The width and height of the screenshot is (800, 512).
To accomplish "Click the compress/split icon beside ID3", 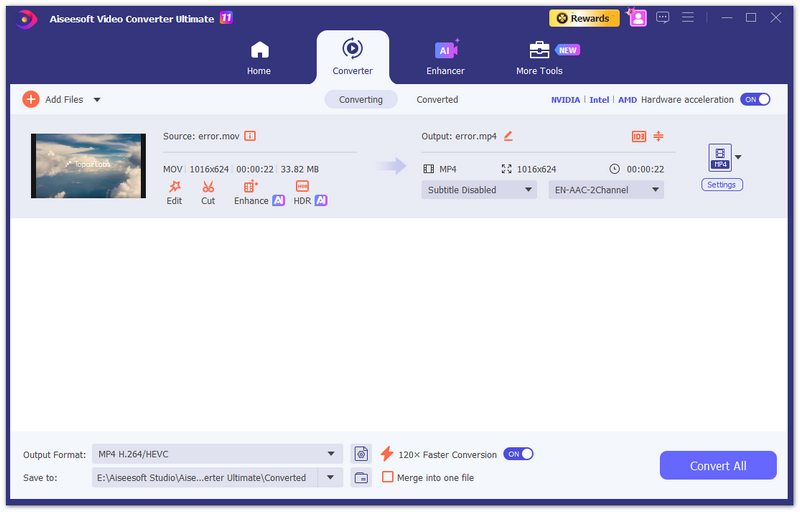I will tap(659, 136).
